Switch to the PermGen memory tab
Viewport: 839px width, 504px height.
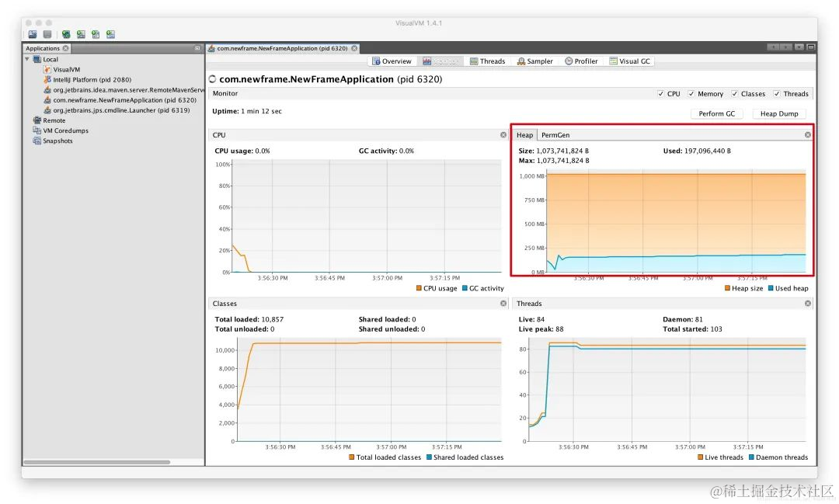(555, 135)
